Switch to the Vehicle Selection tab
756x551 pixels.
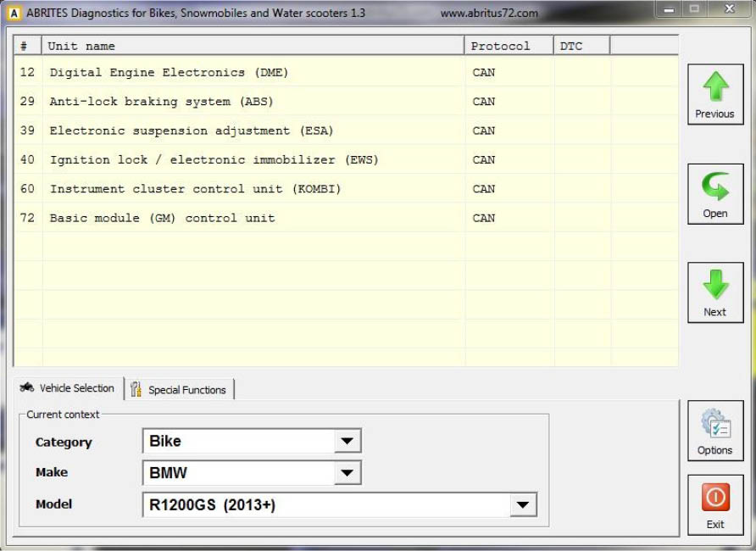point(68,388)
